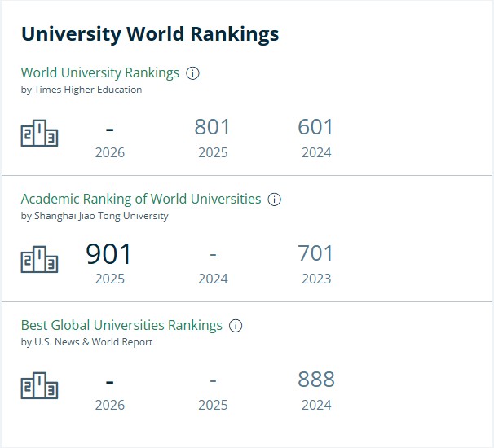494x448 pixels.
Task: Click 'by Shanghai Jiao Tong University' subtitle
Action: coord(95,216)
